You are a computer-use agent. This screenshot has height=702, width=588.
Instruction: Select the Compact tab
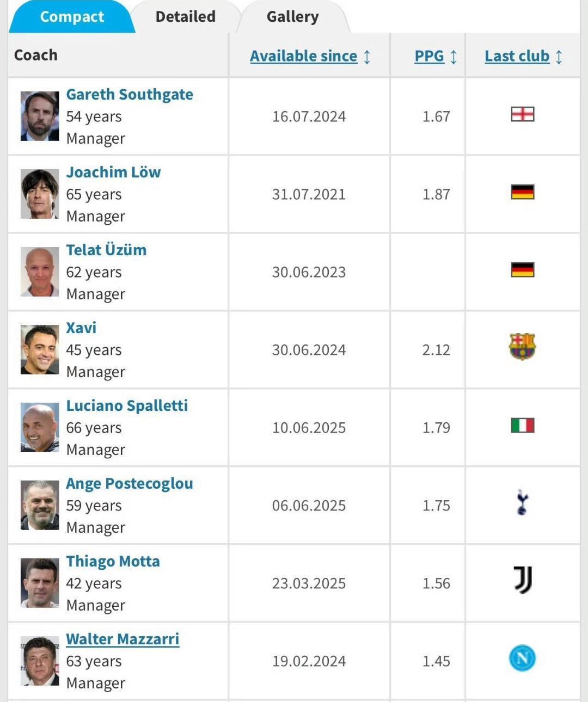72,17
